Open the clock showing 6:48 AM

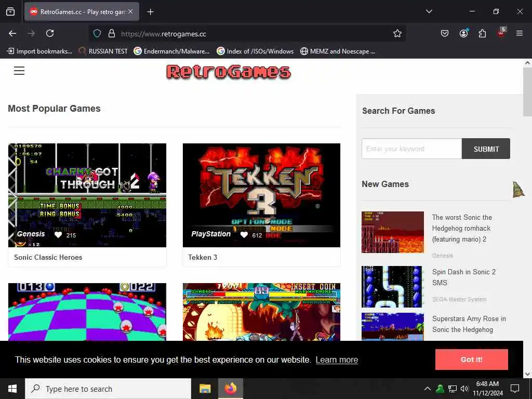[487, 389]
